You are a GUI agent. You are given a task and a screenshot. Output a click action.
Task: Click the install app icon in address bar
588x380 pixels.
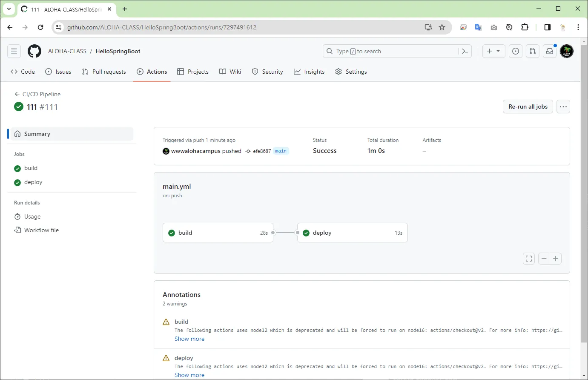[428, 27]
